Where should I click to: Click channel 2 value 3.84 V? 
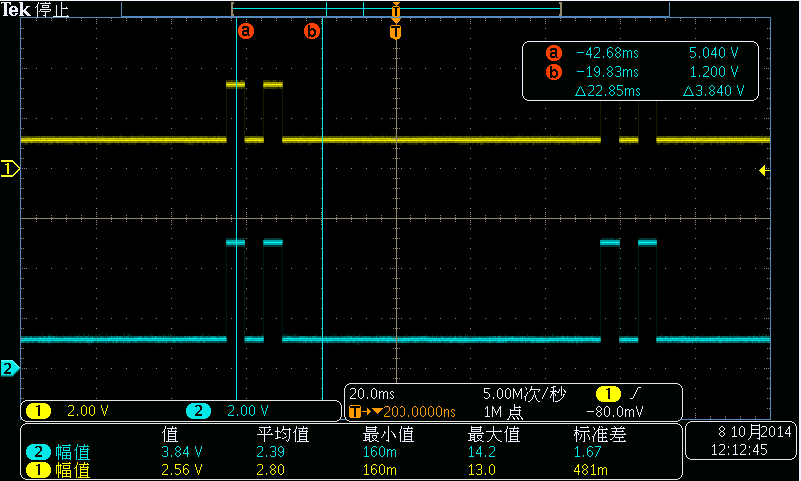pos(182,452)
